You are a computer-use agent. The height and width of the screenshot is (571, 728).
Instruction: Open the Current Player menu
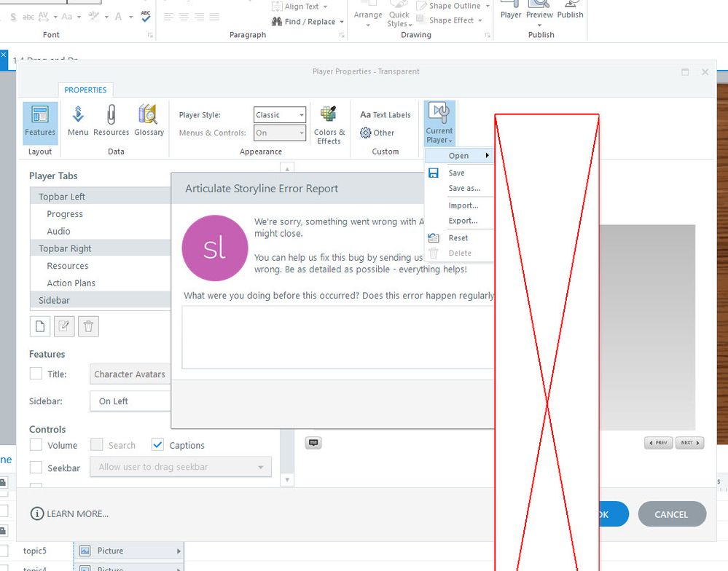click(439, 123)
